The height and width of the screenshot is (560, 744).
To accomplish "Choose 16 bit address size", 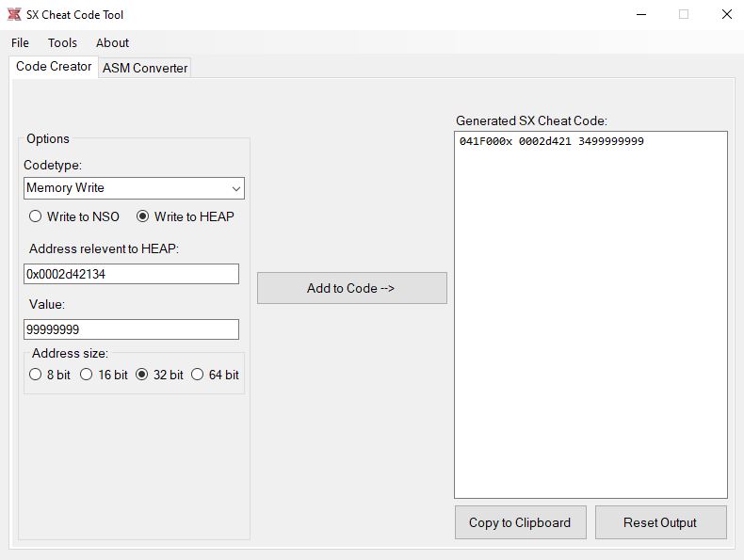I will 104,375.
